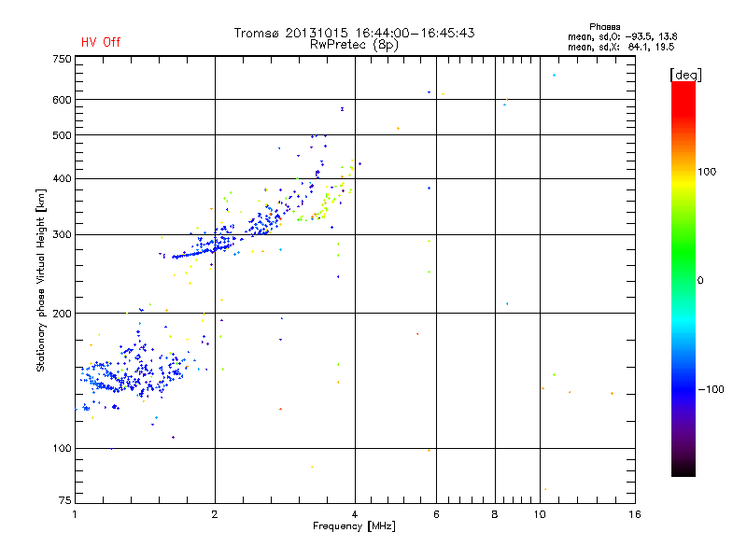Click the x-axis tick label '10'
Viewport: 747px width, 560px height.
pyautogui.click(x=540, y=514)
